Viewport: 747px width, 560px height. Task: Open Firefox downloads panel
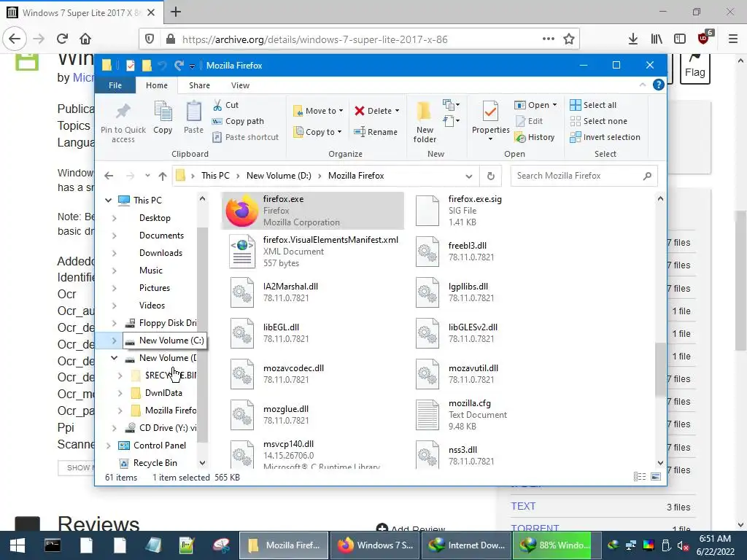tap(633, 39)
